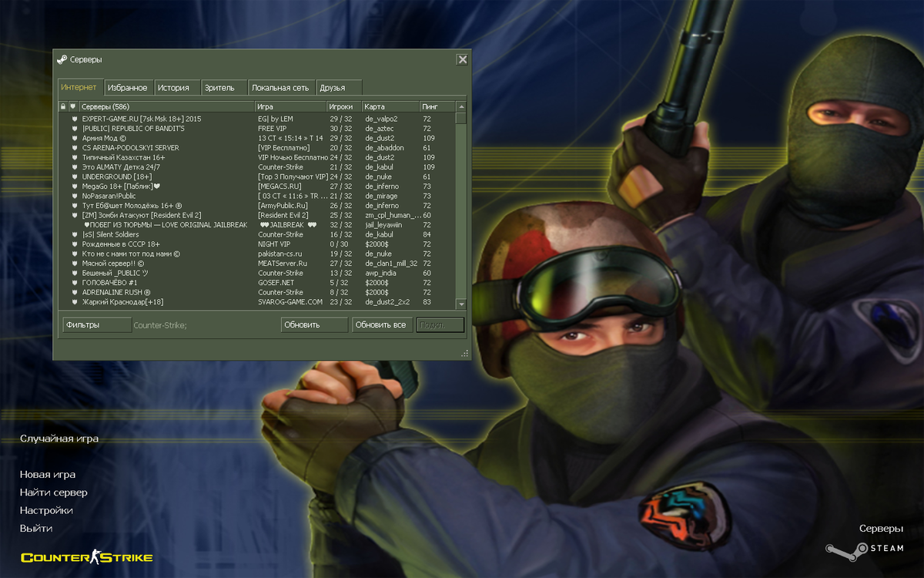Close the Серверы window
The height and width of the screenshot is (578, 924).
[462, 59]
